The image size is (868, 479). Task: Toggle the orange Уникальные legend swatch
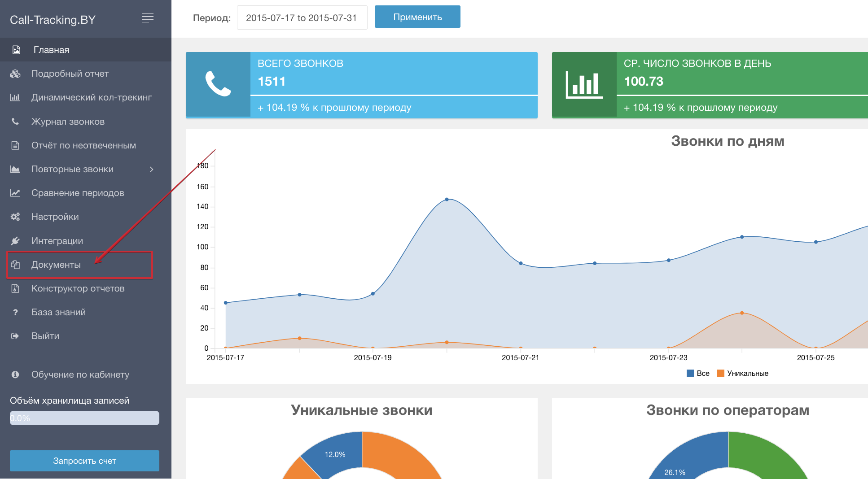(721, 373)
